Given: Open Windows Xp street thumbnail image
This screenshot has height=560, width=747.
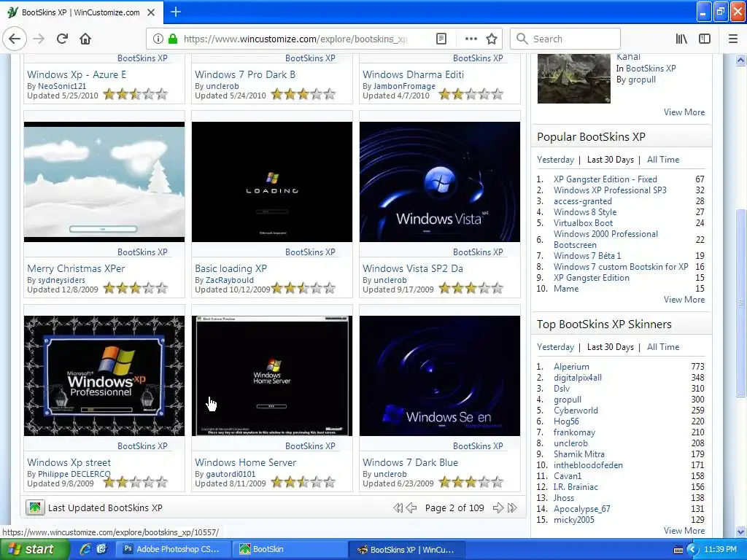Looking at the screenshot, I should pos(104,376).
